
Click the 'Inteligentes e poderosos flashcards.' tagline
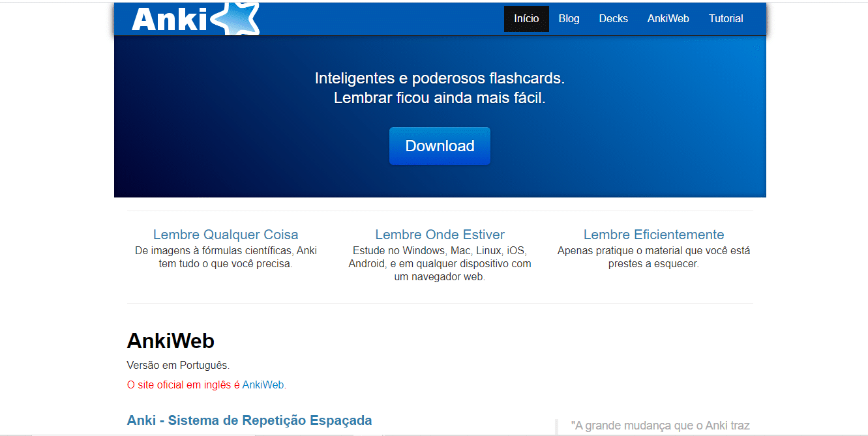[440, 78]
